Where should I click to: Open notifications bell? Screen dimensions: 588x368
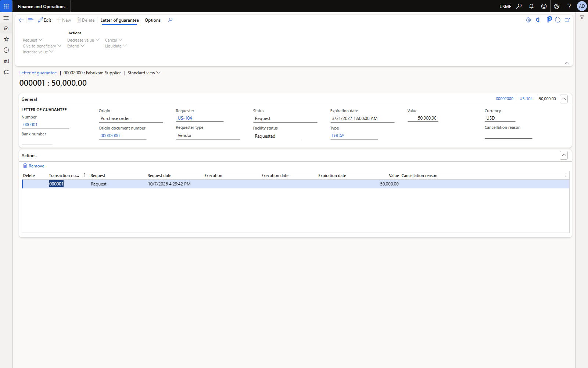click(531, 6)
